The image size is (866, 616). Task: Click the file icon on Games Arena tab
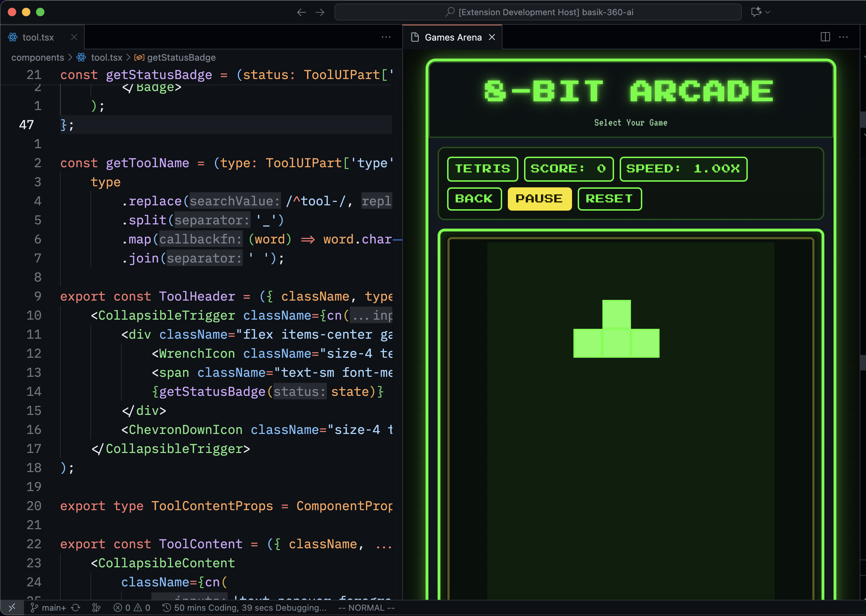pos(415,37)
